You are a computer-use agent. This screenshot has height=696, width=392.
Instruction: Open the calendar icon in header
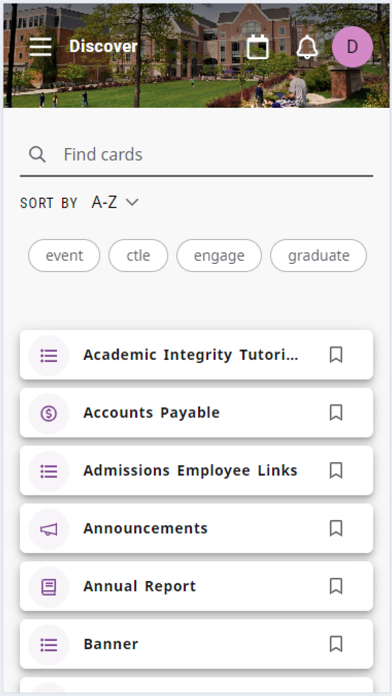pyautogui.click(x=258, y=47)
